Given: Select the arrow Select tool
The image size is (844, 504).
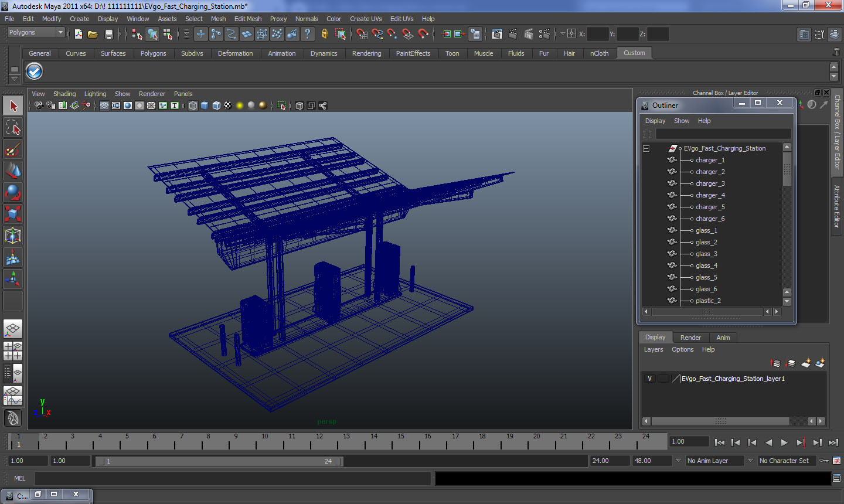Looking at the screenshot, I should (13, 106).
